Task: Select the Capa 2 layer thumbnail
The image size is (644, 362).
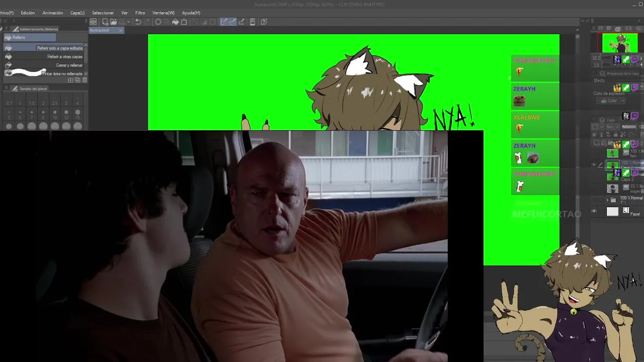Action: (612, 176)
